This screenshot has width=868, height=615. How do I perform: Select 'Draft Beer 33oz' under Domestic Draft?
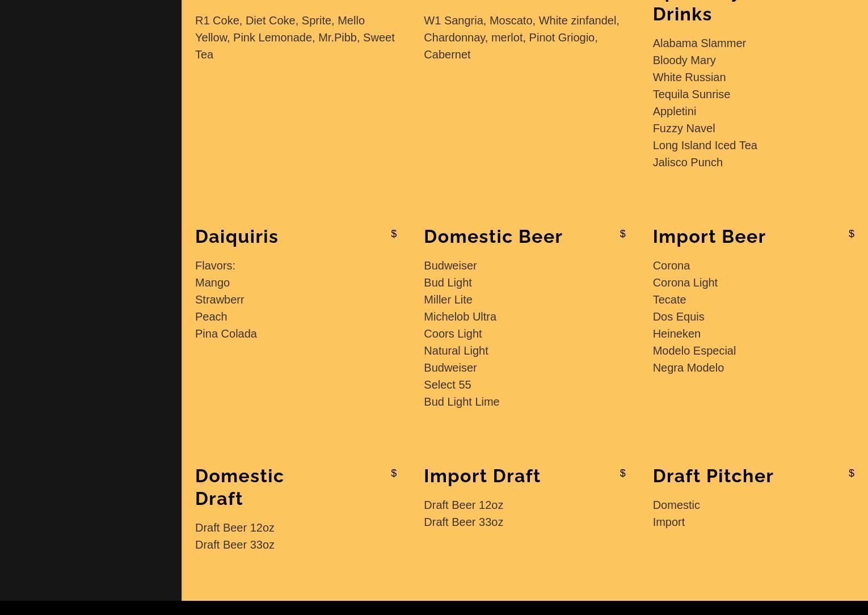click(x=235, y=545)
